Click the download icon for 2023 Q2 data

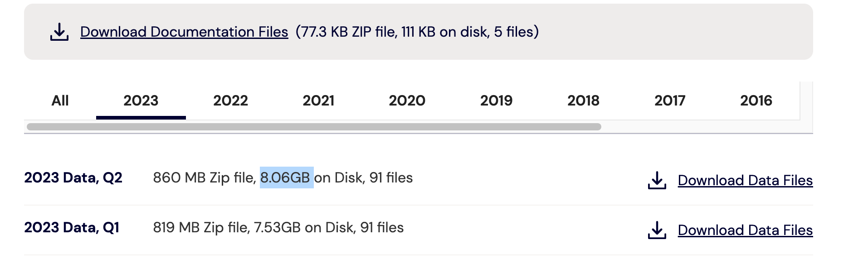coord(657,180)
